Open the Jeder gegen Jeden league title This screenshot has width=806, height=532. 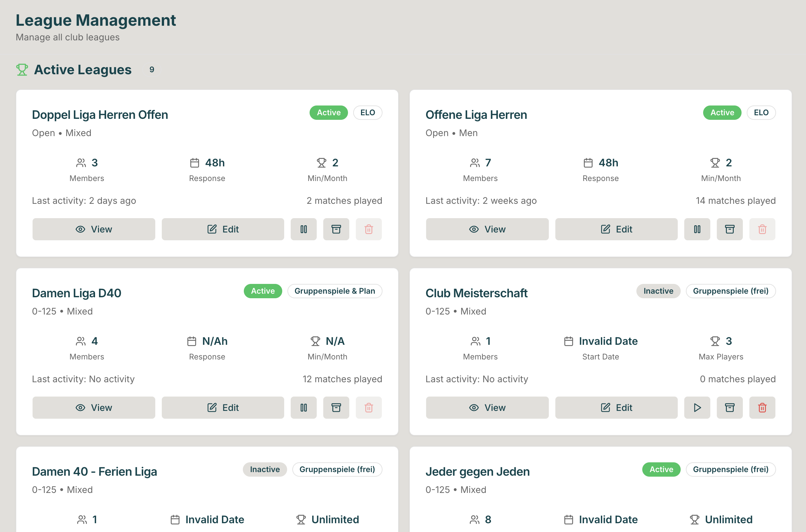point(477,472)
